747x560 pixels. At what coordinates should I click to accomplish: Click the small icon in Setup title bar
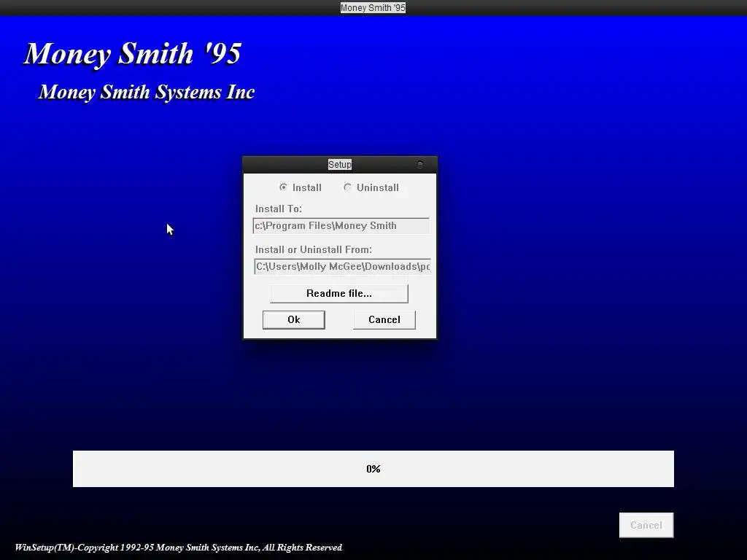pos(419,164)
